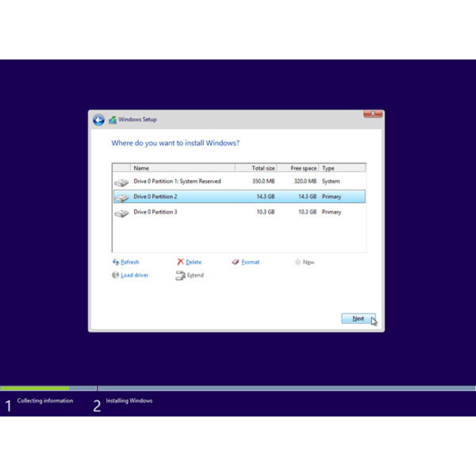Viewport: 476px width, 476px height.
Task: Close the Windows Setup dialog
Action: [373, 114]
